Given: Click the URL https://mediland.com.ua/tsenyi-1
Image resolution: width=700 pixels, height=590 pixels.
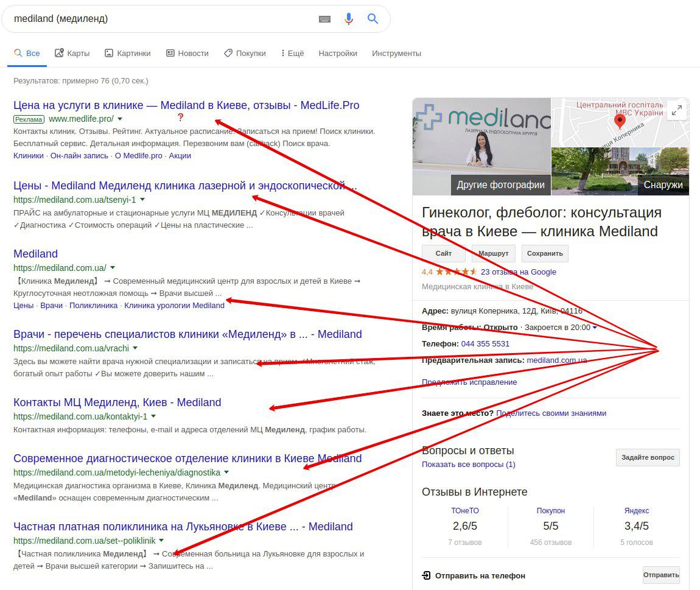Looking at the screenshot, I should coord(74,200).
